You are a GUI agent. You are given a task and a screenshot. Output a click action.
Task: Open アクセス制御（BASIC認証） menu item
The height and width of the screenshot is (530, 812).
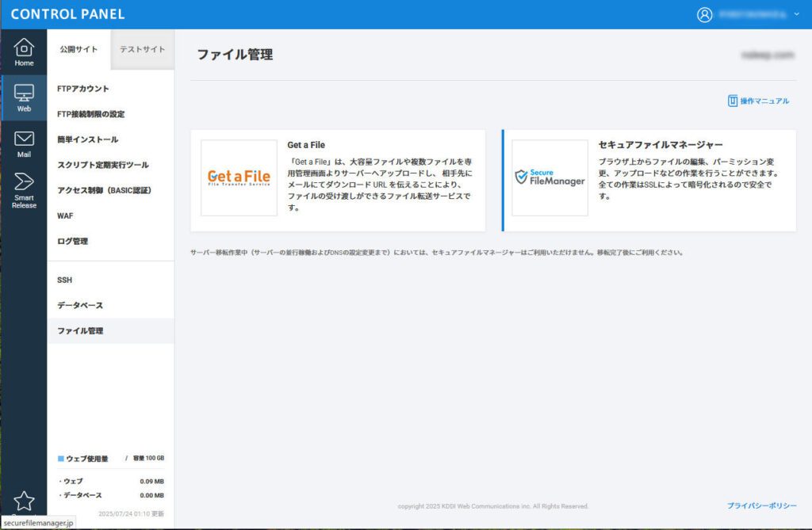point(104,190)
